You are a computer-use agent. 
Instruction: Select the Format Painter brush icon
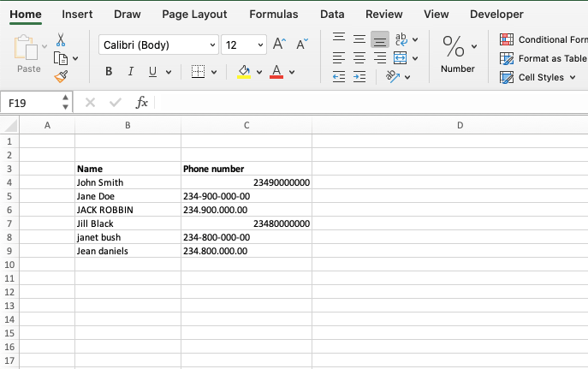(61, 76)
